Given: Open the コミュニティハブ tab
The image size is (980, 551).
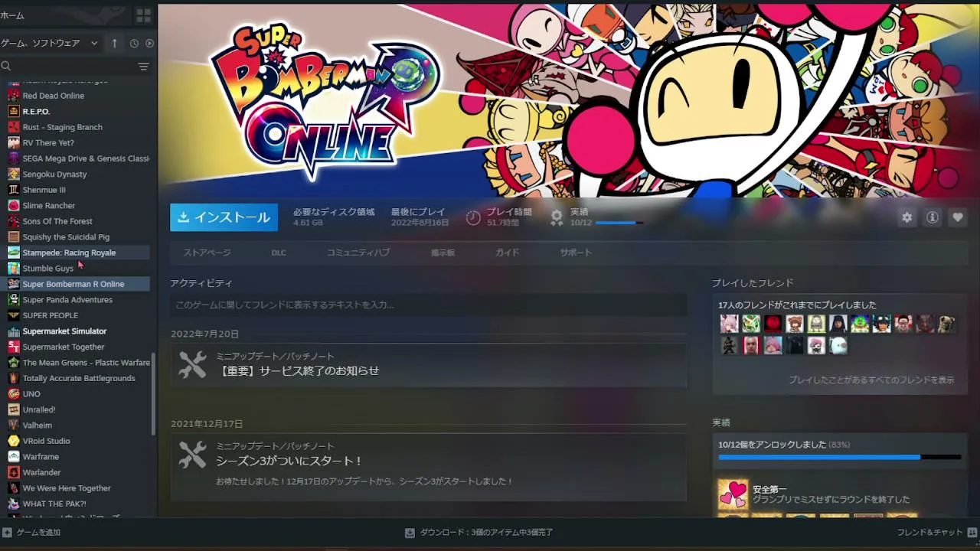Looking at the screenshot, I should click(358, 253).
